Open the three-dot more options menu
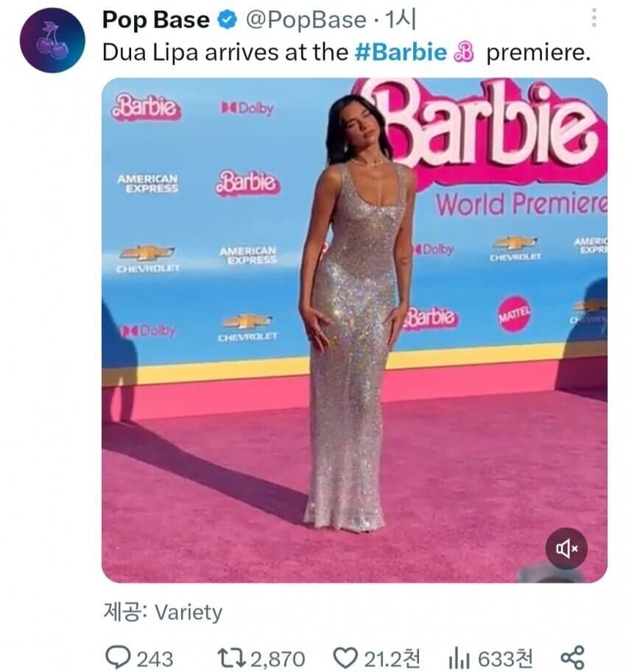626x672 pixels. [594, 18]
